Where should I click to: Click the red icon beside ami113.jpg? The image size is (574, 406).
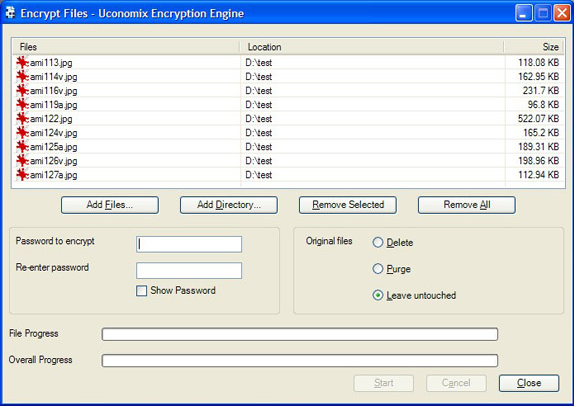point(22,63)
